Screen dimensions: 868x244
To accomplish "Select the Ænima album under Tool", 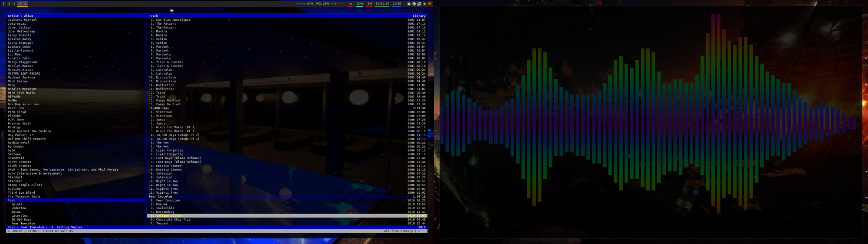I will pos(16,212).
